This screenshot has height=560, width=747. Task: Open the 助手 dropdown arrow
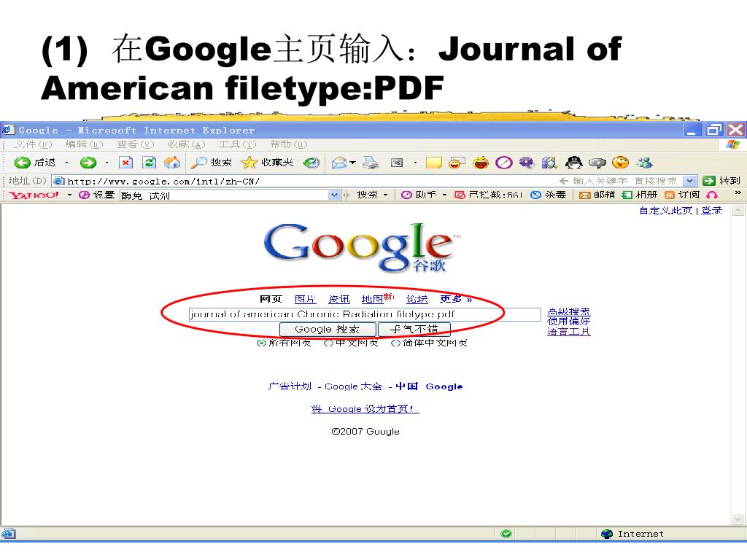tap(444, 195)
